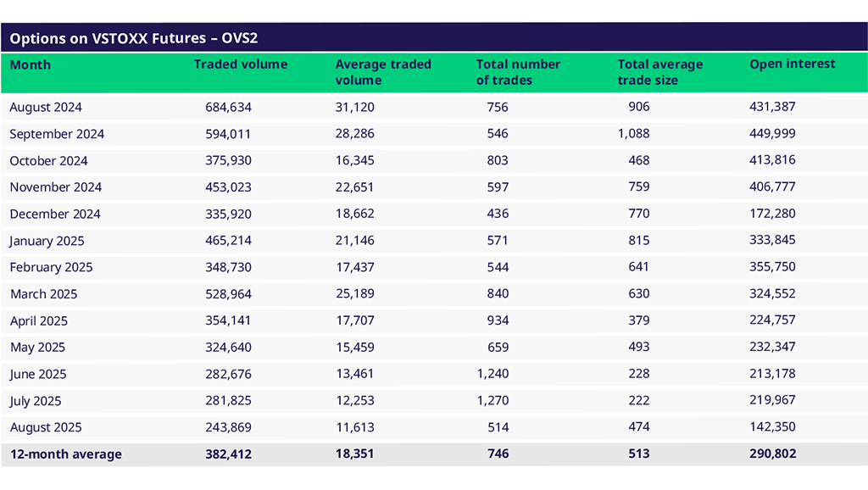Click the Total average trade size header
This screenshot has height=490, width=868.
[660, 72]
